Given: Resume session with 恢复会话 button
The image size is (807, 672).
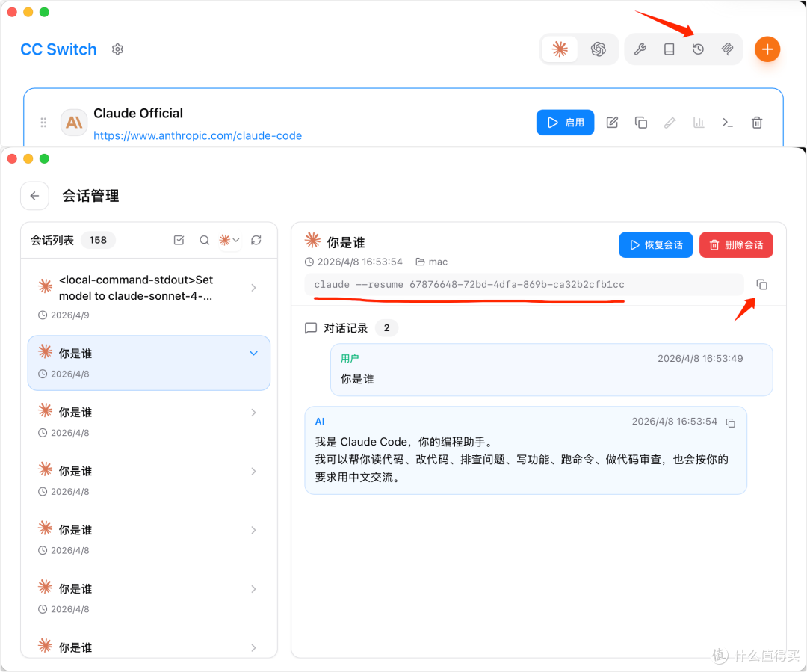Looking at the screenshot, I should pos(656,245).
